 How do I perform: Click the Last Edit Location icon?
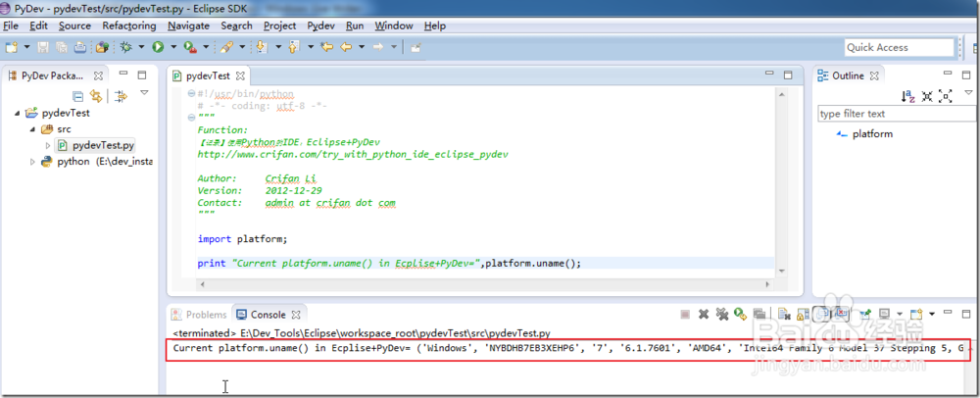point(326,47)
